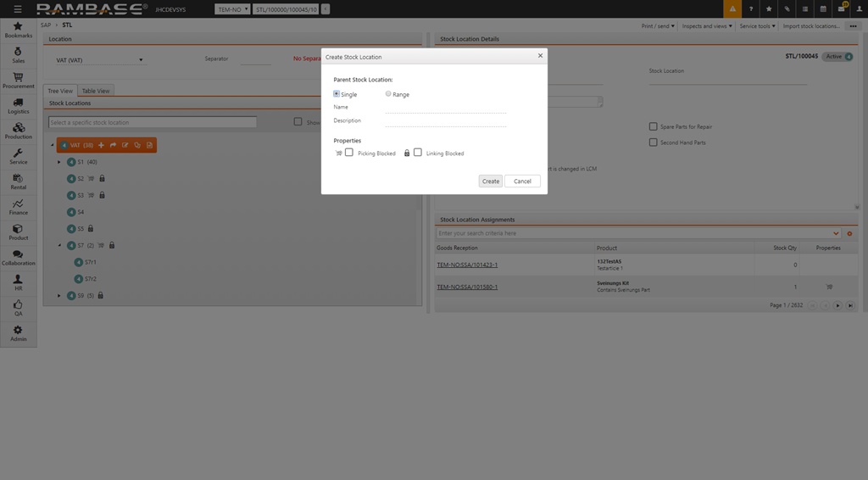Click the Finance module icon
This screenshot has height=480, width=868.
coord(18,206)
